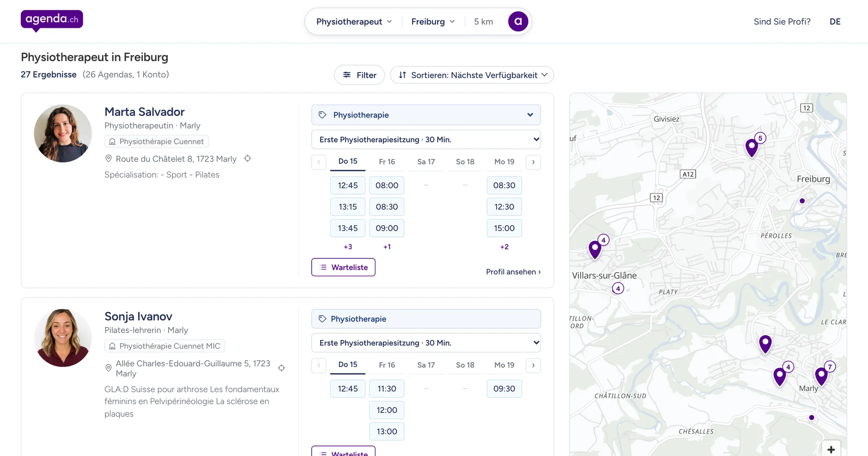Open the Freiburg location dropdown
Screen dimensions: 868x456
click(x=433, y=22)
